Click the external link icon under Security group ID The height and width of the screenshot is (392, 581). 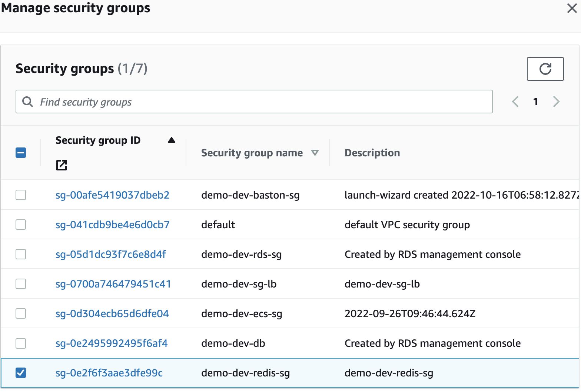click(62, 165)
